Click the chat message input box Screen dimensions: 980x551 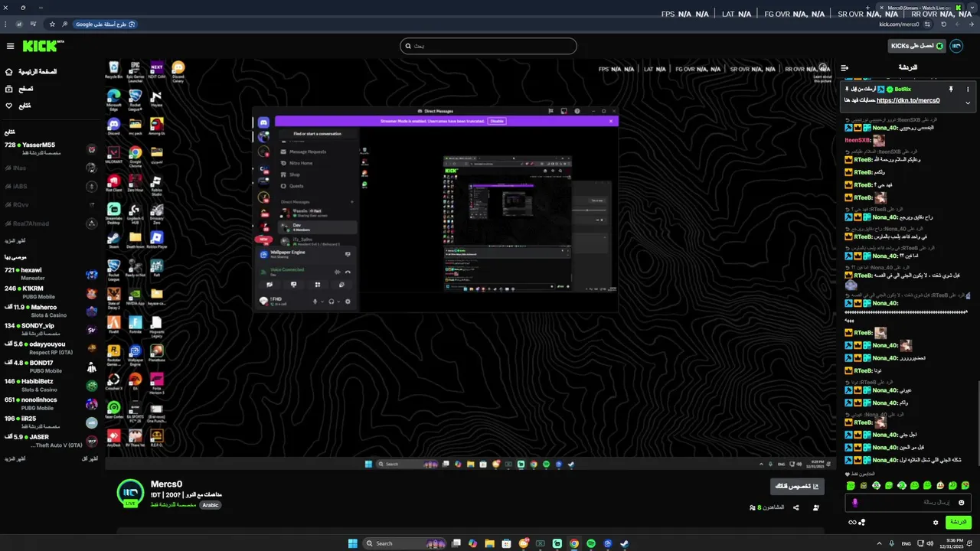coord(909,503)
